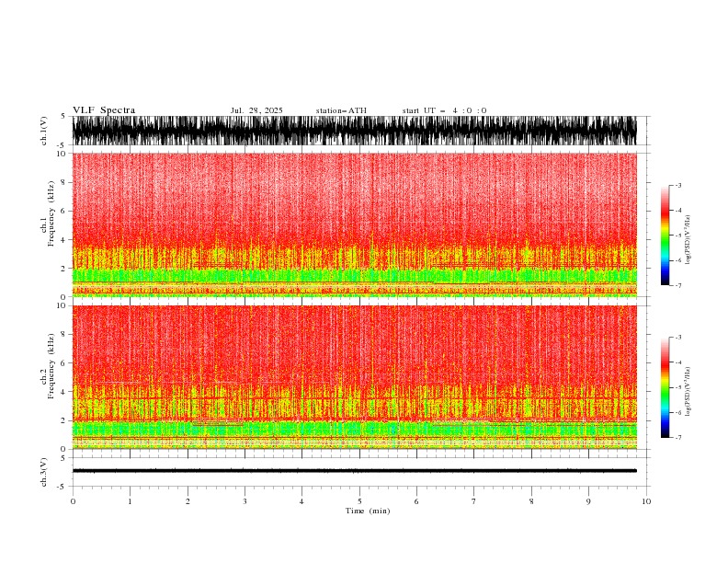Click the ch.2 frequency axis "6" tick label
Viewport: 728px width, 563px height.
[63, 363]
